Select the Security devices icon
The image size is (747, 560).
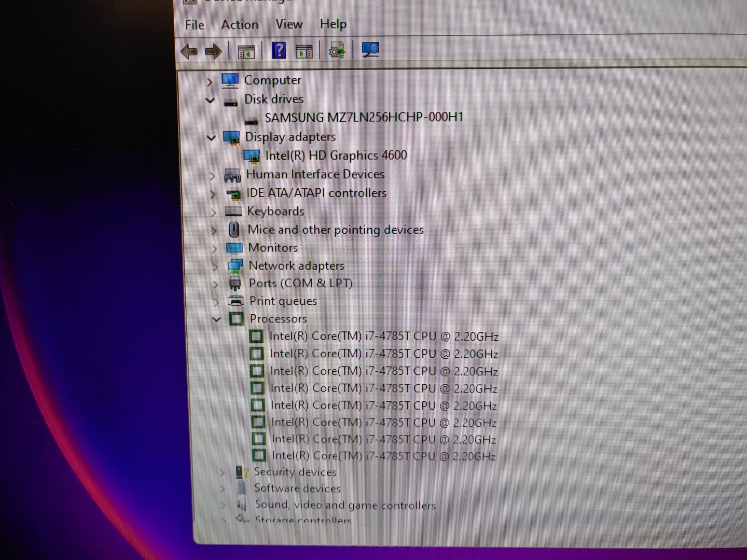point(242,472)
